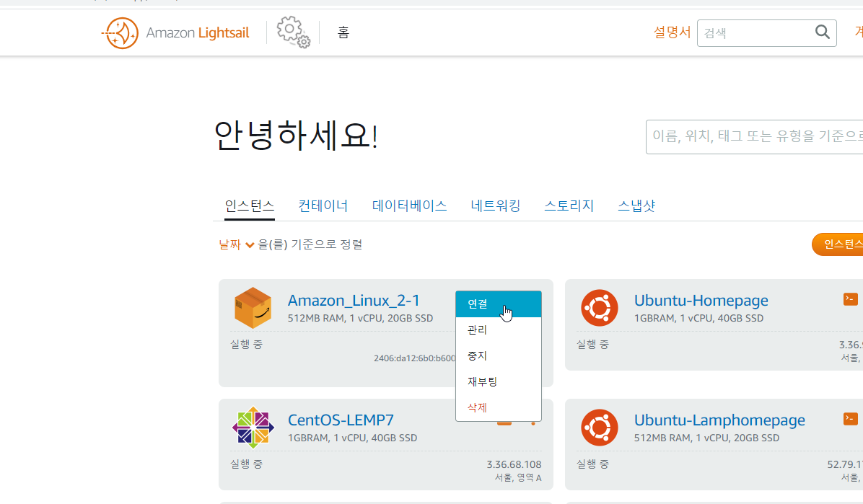Click the 512MB RAM, 1 vCPU, 20GB SSD spec under Amazon_Linux_2-1
863x504 pixels.
[x=361, y=318]
